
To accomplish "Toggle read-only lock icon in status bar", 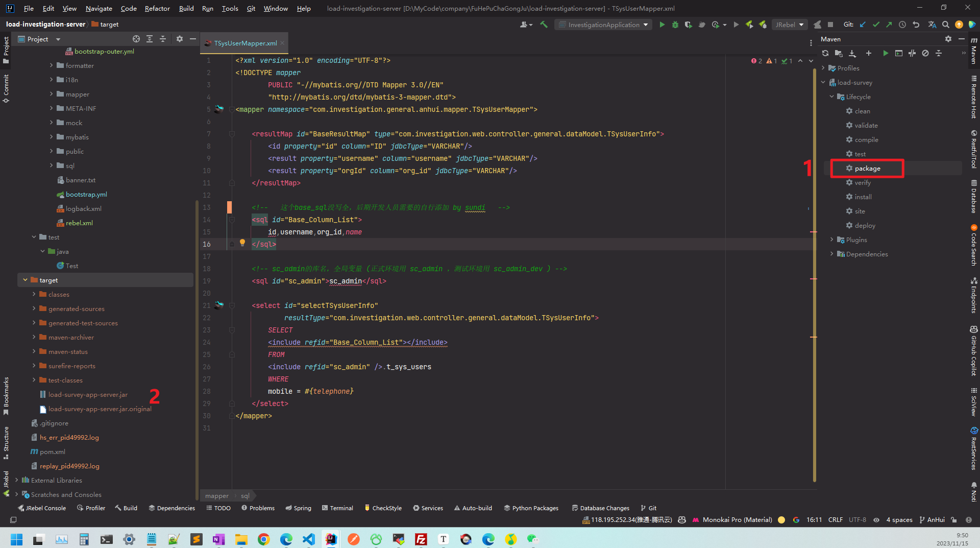I will [x=954, y=520].
